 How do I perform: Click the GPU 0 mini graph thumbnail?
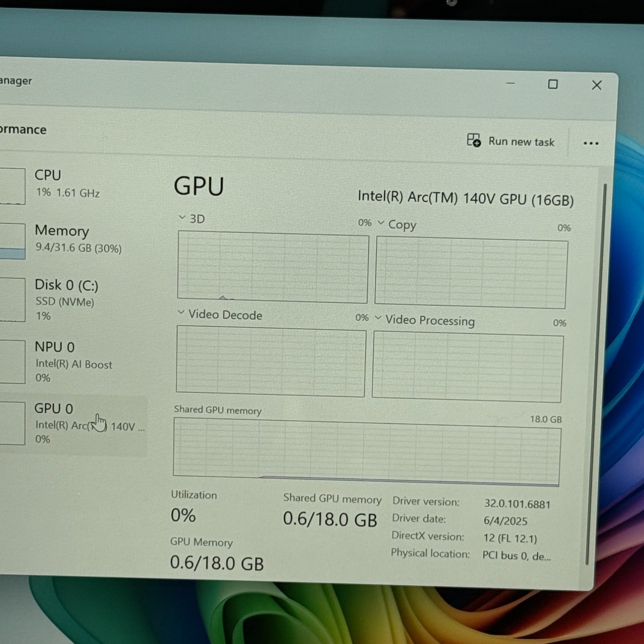(x=12, y=423)
